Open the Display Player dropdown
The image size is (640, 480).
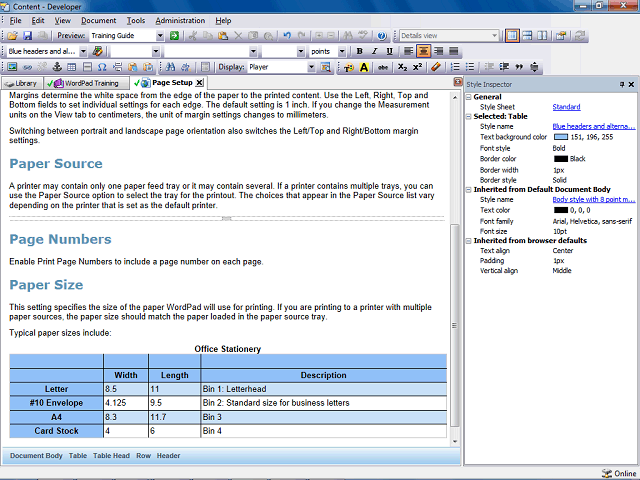pyautogui.click(x=311, y=67)
